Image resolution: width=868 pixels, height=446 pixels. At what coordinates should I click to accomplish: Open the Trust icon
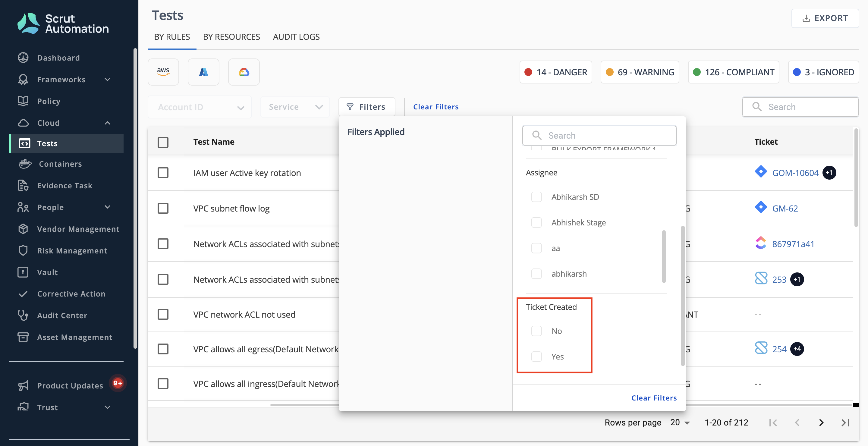[23, 407]
